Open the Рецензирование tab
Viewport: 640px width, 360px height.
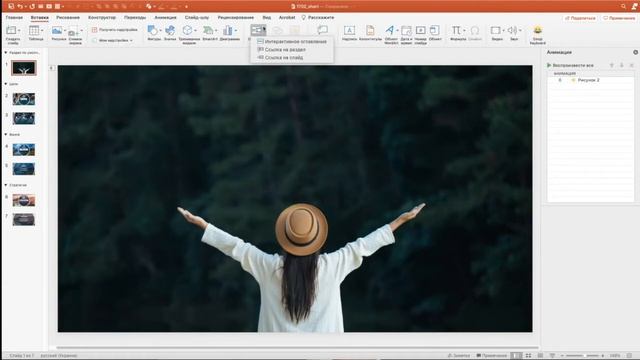(236, 18)
